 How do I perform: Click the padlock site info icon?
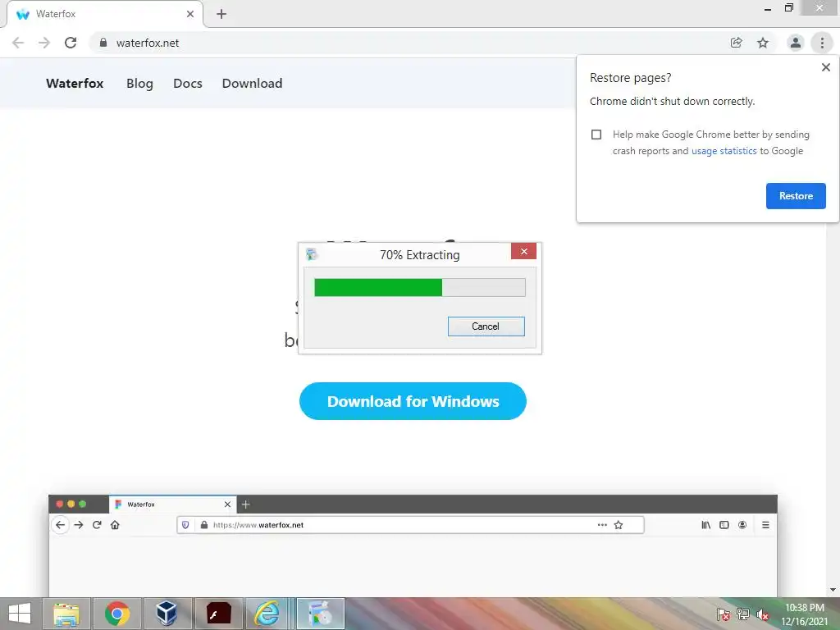click(x=103, y=43)
